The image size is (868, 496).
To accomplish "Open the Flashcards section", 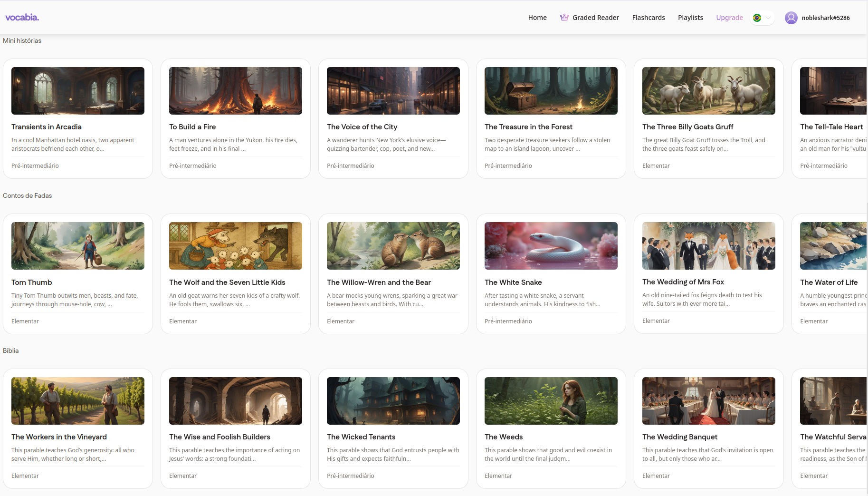I will 648,18.
